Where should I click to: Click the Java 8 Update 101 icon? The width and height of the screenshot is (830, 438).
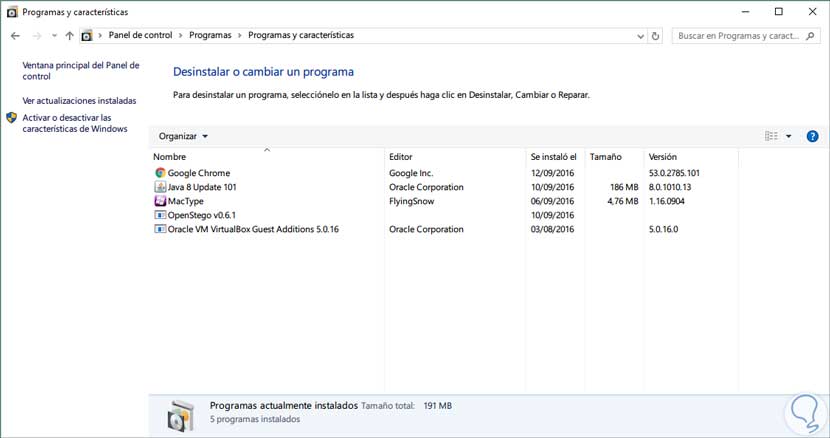click(160, 187)
